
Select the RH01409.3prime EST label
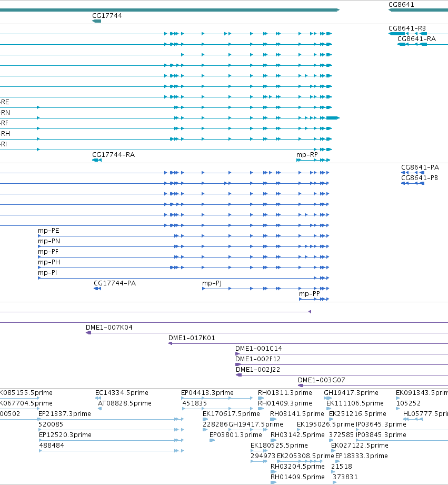tap(285, 403)
